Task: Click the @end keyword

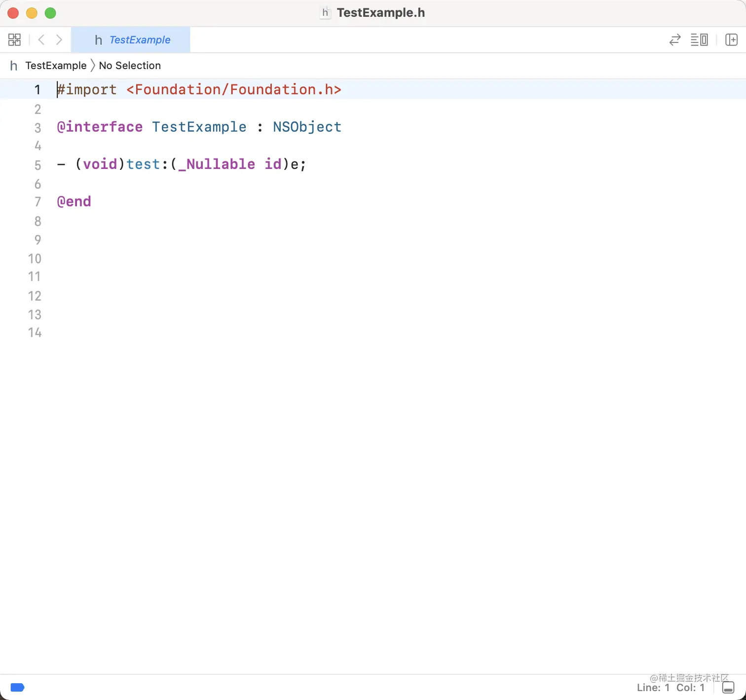Action: pyautogui.click(x=74, y=201)
